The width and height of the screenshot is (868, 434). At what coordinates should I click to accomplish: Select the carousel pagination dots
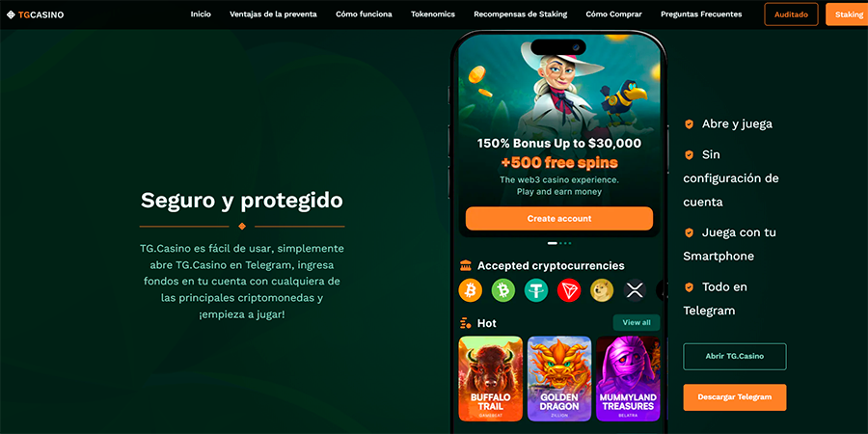click(559, 243)
